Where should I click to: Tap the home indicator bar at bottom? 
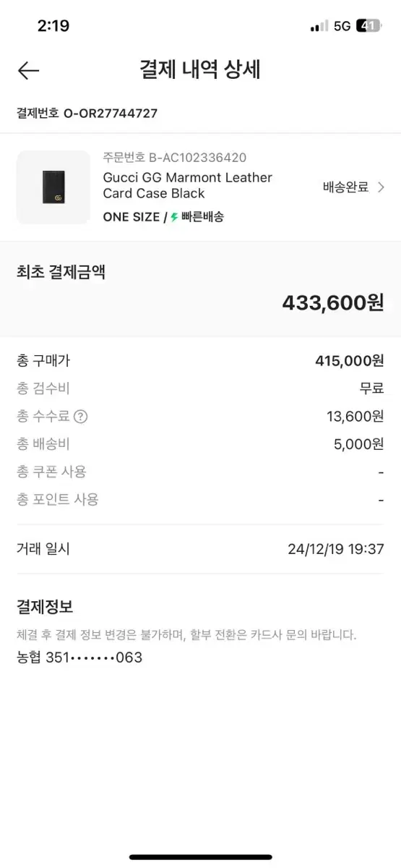[x=200, y=857]
